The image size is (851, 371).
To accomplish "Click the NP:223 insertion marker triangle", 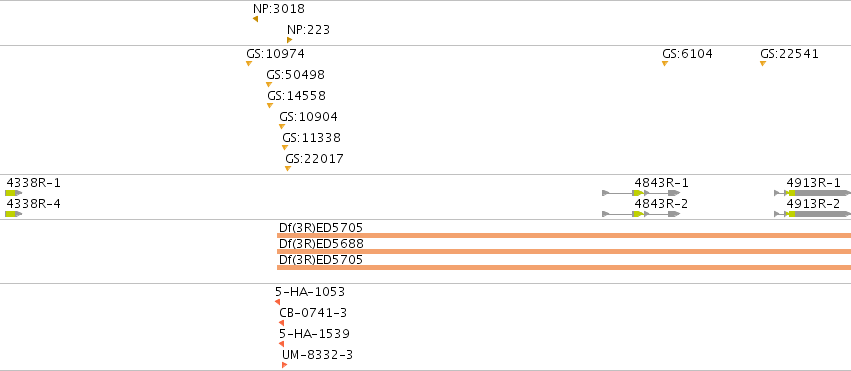I will pos(290,40).
